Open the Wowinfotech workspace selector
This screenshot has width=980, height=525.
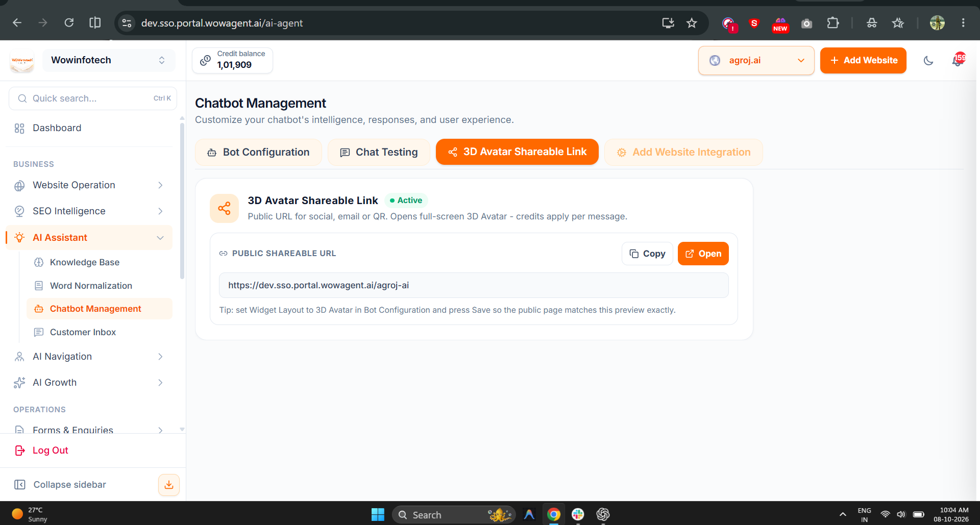tap(109, 60)
